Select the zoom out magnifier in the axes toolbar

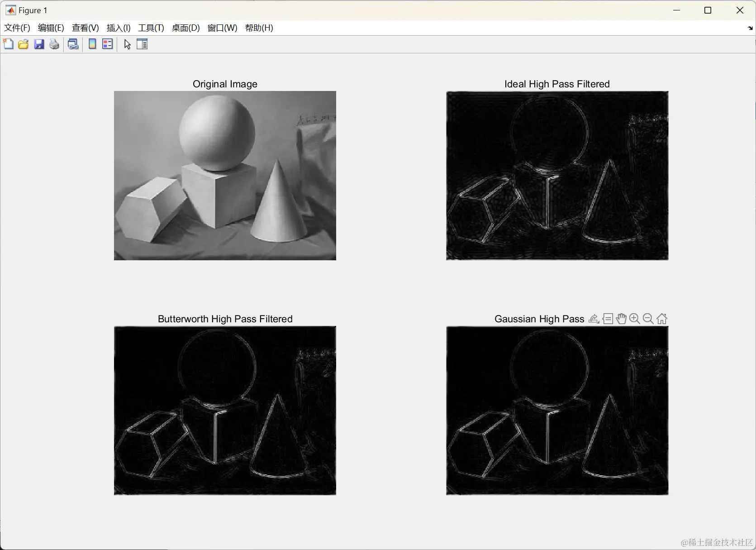point(648,319)
